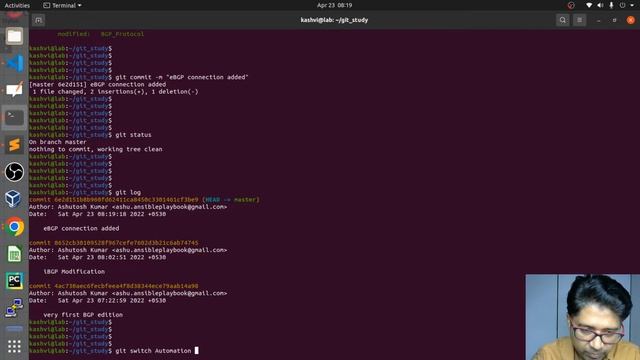
Task: Click the 'very first BGP edition' message
Action: point(83,315)
